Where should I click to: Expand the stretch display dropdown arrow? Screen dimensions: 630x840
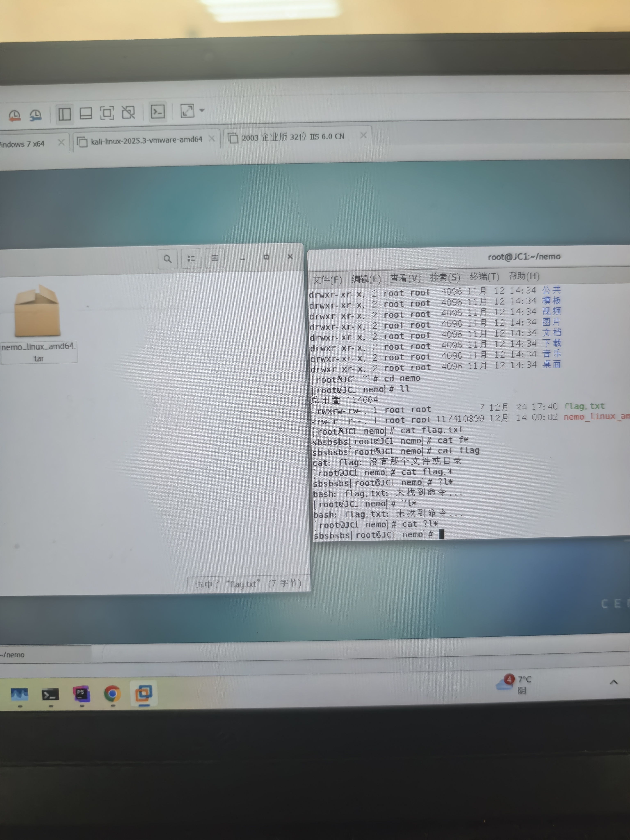pos(202,111)
